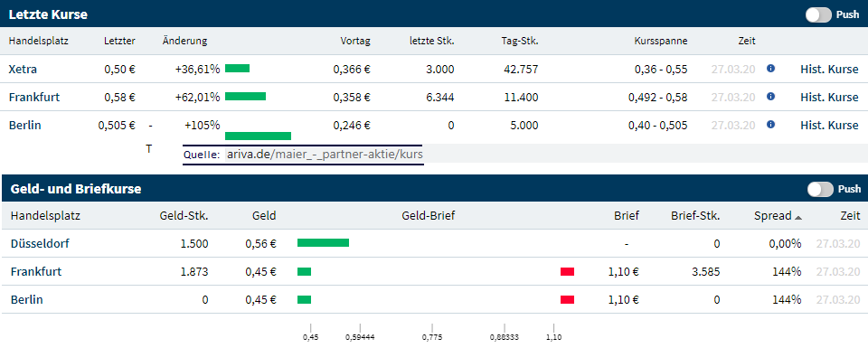
Task: Click the info icon in Frankfurt row
Action: pyautogui.click(x=770, y=97)
